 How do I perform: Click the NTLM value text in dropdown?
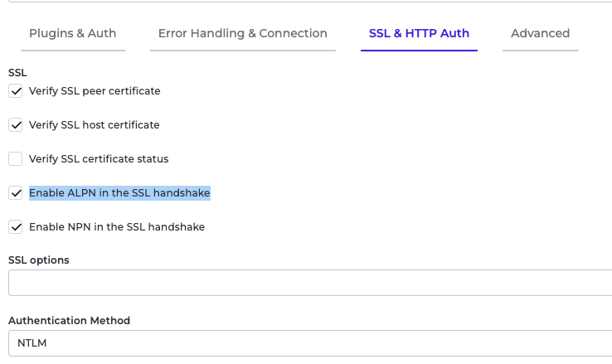point(32,343)
